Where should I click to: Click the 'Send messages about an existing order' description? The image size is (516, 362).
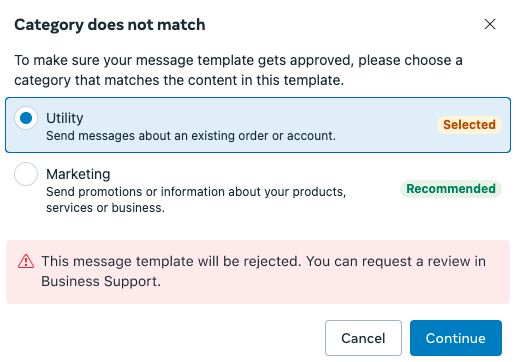(x=191, y=136)
